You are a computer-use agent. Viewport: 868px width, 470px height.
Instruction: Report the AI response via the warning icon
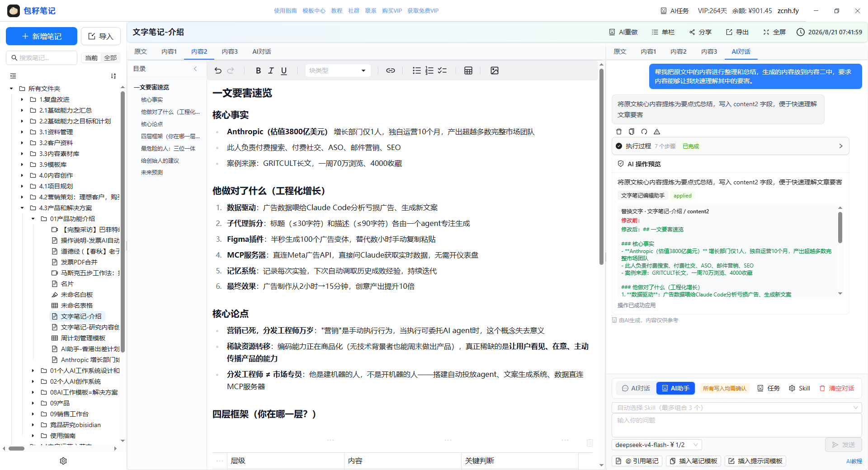click(x=657, y=132)
